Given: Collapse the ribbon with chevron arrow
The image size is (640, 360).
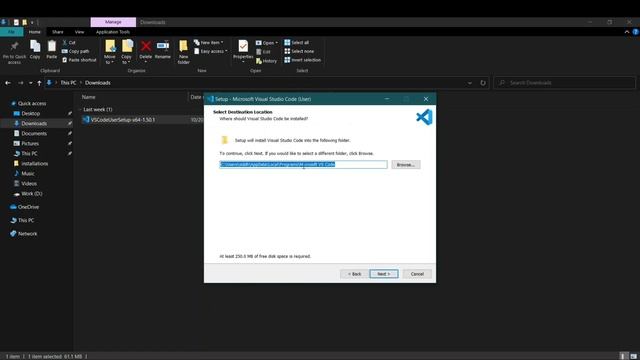Looking at the screenshot, I should tap(627, 32).
